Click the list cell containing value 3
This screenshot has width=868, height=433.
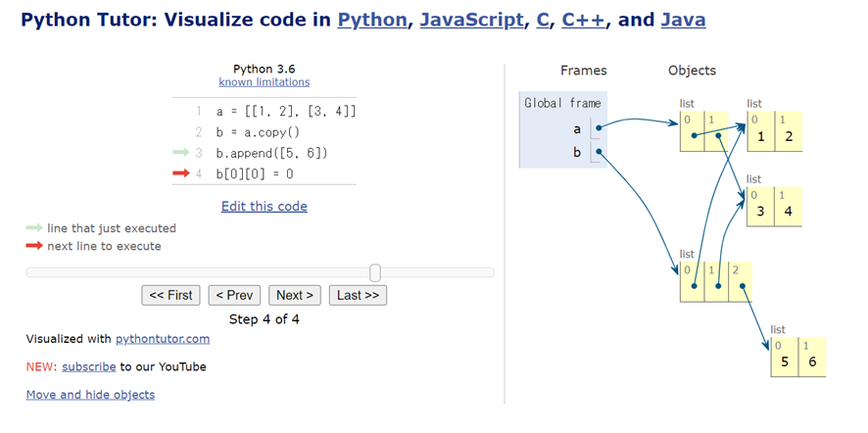(x=760, y=211)
